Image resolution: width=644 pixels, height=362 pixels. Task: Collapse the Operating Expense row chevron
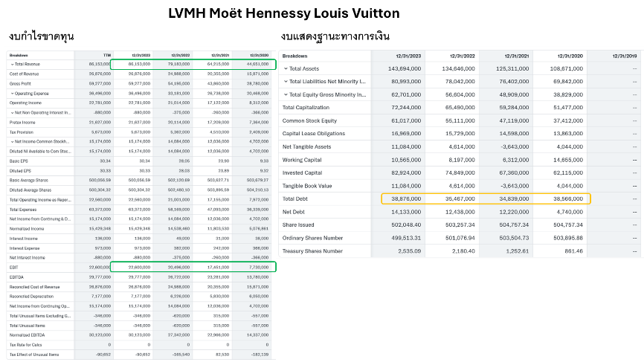click(13, 94)
